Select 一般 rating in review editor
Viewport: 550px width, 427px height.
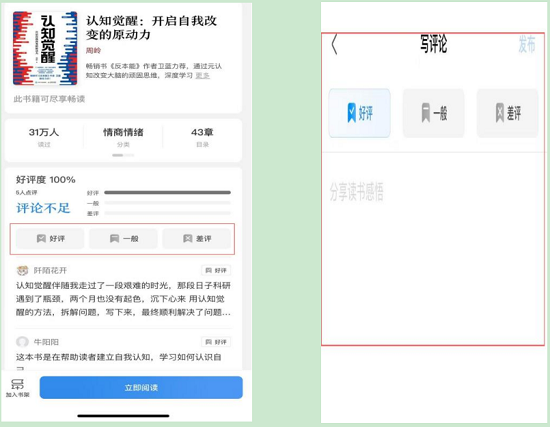click(434, 113)
